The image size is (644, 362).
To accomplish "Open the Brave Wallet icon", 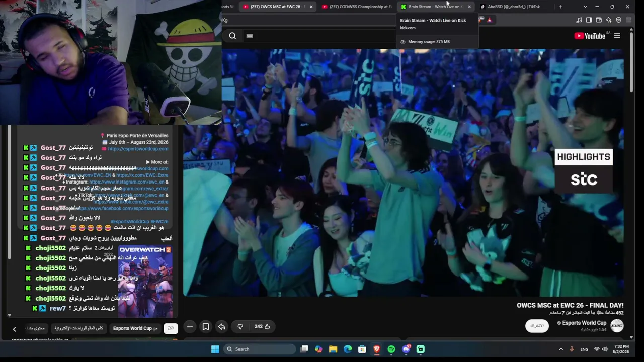I will click(x=599, y=20).
